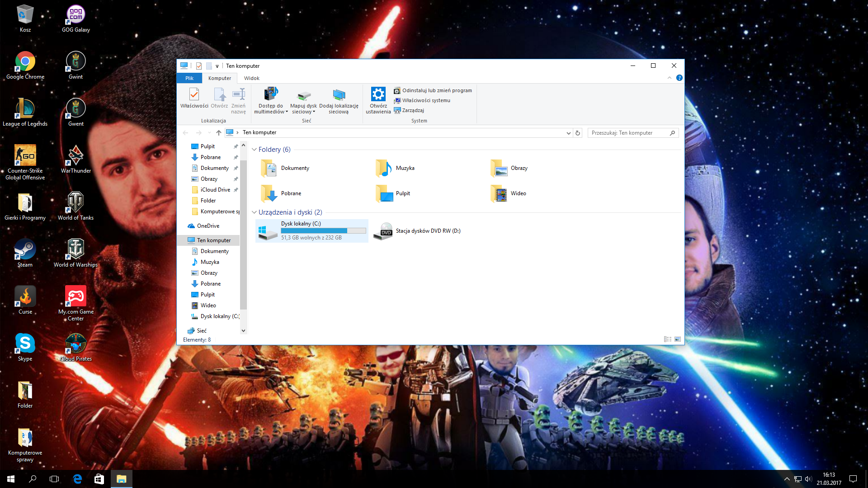
Task: Switch to large icons view layout
Action: click(677, 339)
